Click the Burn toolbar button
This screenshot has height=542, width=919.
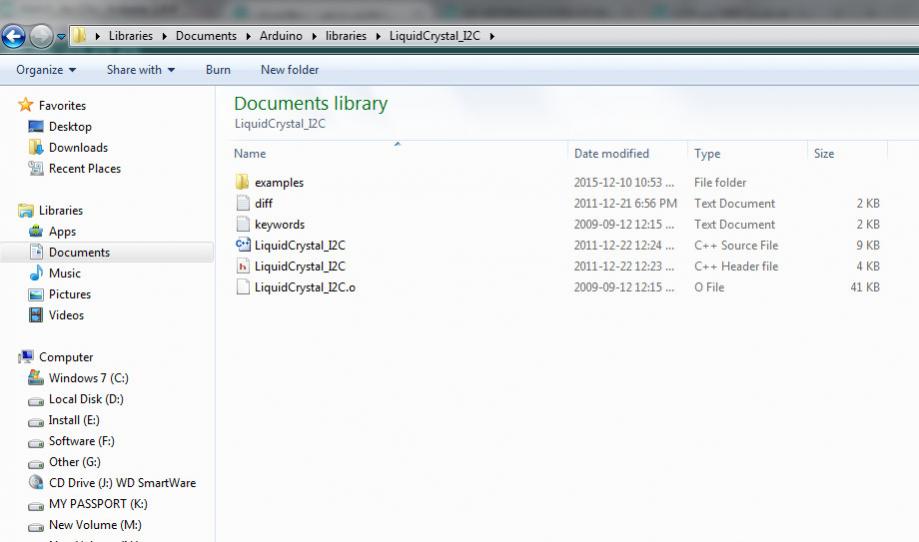[x=218, y=70]
